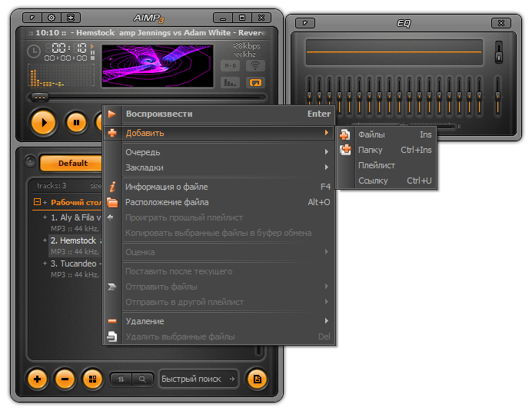Click the remove files minus button
The image size is (532, 411).
pos(65,379)
